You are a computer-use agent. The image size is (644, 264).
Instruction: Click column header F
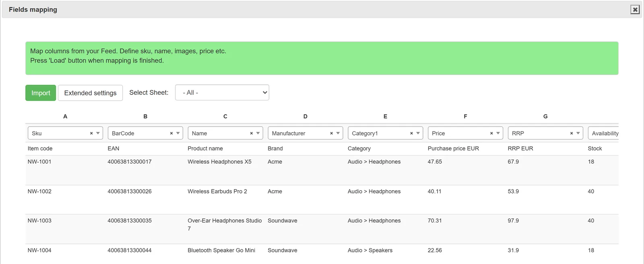tap(465, 116)
